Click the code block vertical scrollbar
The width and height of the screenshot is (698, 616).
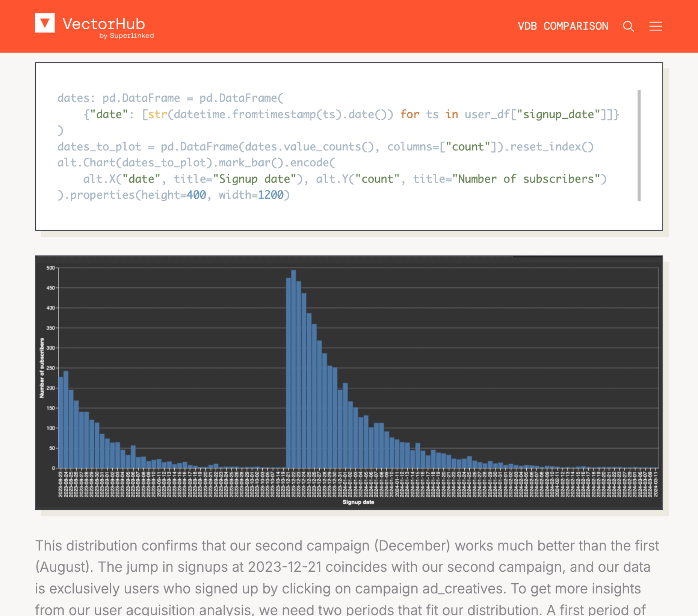coord(639,146)
